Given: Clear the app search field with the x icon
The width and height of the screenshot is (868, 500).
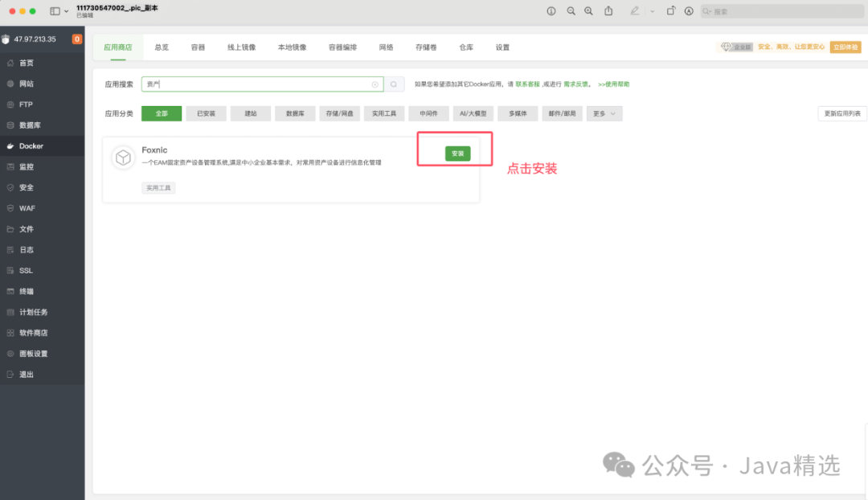Looking at the screenshot, I should (375, 84).
